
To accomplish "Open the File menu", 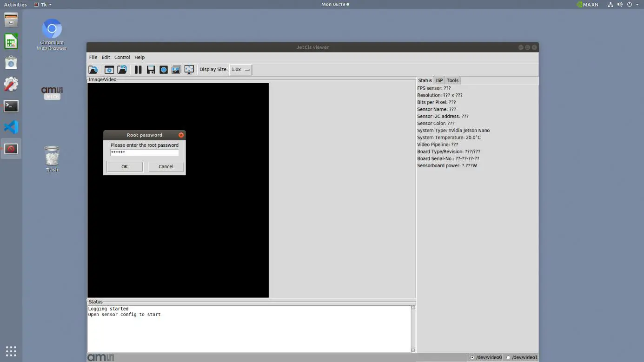I will pos(93,57).
